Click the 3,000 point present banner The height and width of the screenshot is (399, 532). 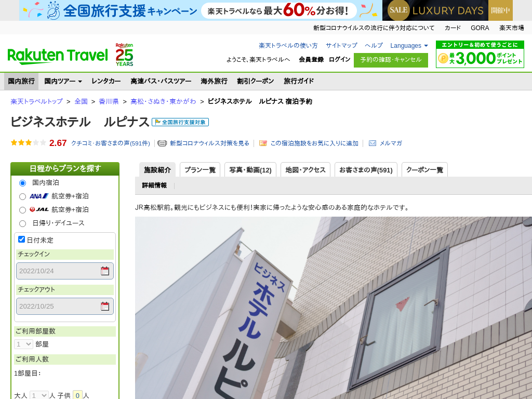[480, 54]
